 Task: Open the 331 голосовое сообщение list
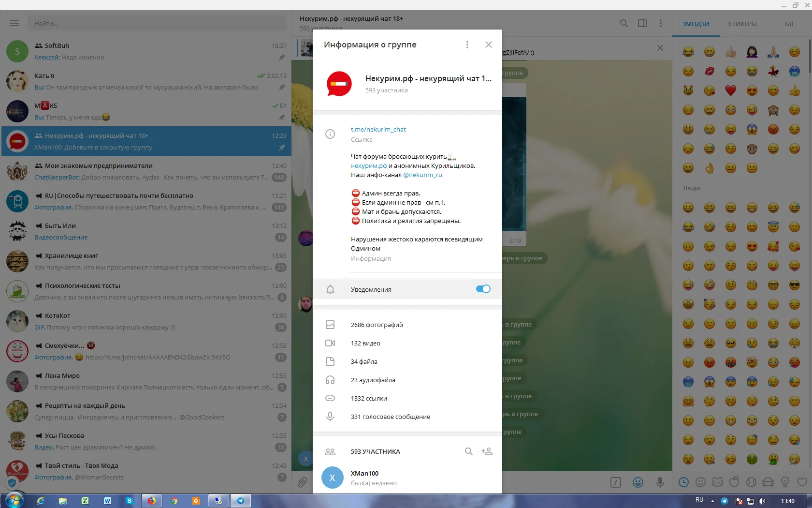pos(407,417)
